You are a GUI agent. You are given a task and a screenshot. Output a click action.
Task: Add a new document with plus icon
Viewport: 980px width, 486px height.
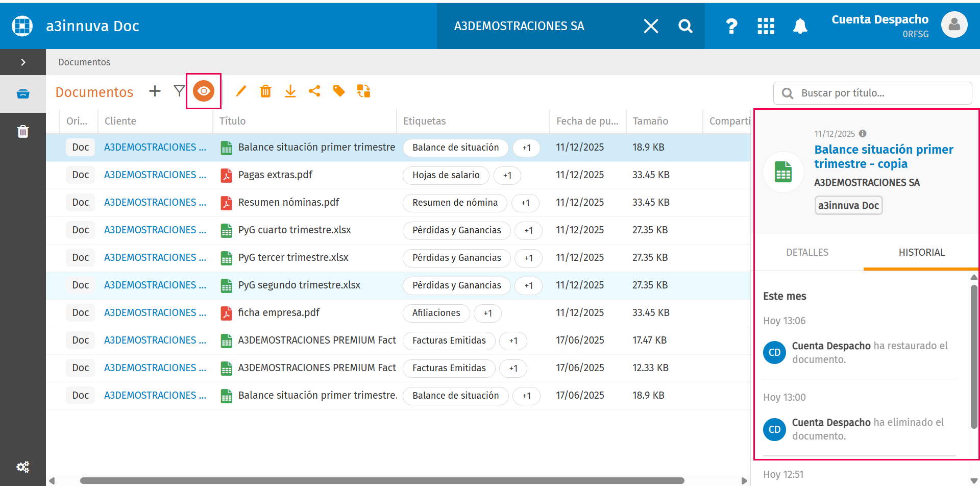point(155,91)
